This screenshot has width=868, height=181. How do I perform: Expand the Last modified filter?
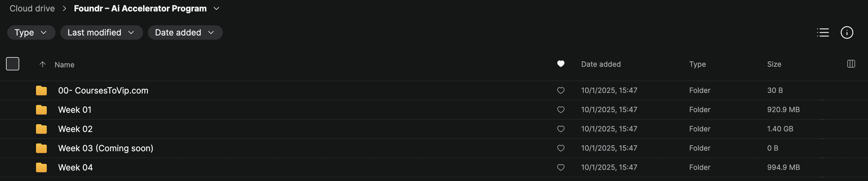(101, 32)
